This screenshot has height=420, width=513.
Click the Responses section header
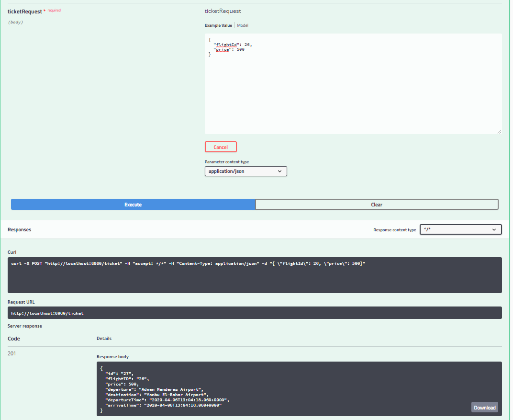pos(19,229)
